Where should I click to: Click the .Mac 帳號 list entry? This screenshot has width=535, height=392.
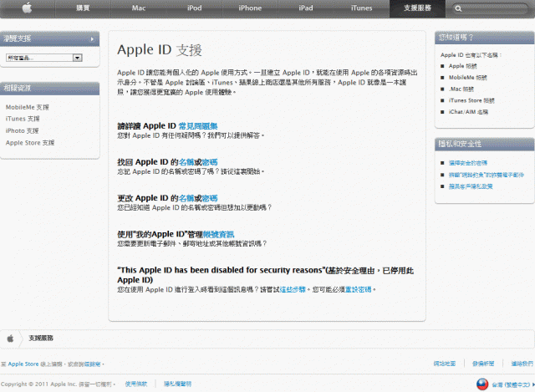click(x=461, y=89)
